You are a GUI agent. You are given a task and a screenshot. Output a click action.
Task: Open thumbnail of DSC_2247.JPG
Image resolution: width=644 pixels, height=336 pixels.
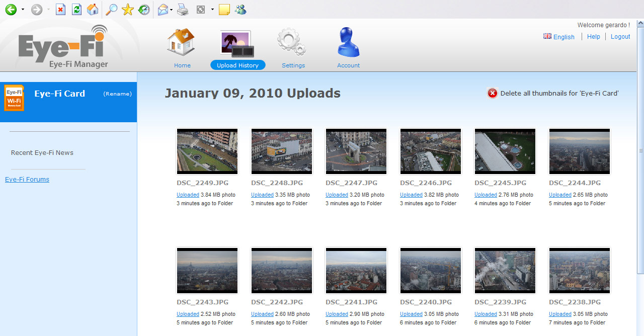(356, 151)
